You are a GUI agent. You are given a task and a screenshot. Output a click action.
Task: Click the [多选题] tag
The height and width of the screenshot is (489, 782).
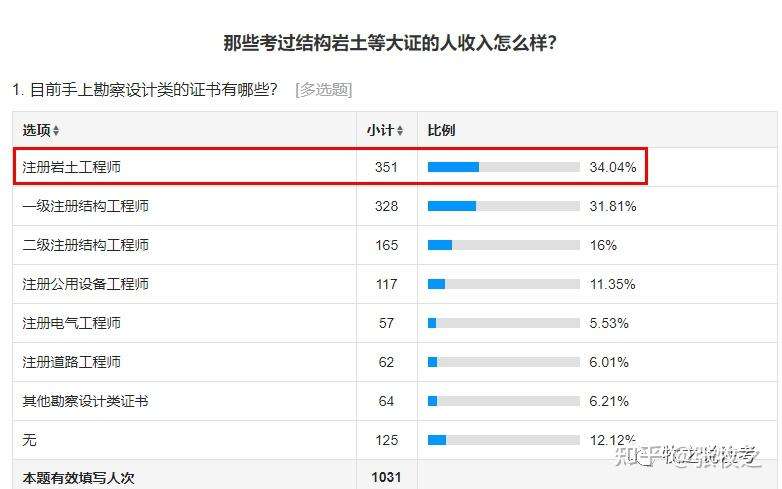point(324,90)
